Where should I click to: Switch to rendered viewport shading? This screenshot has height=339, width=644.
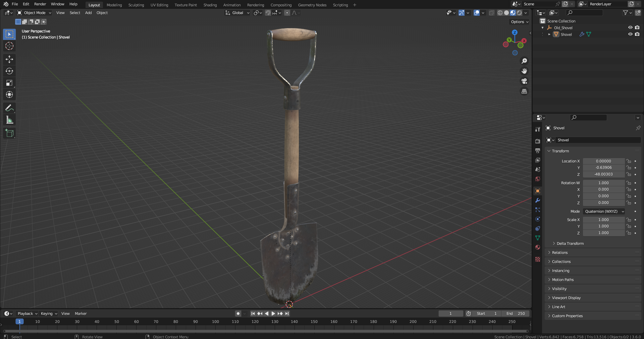[x=519, y=13]
